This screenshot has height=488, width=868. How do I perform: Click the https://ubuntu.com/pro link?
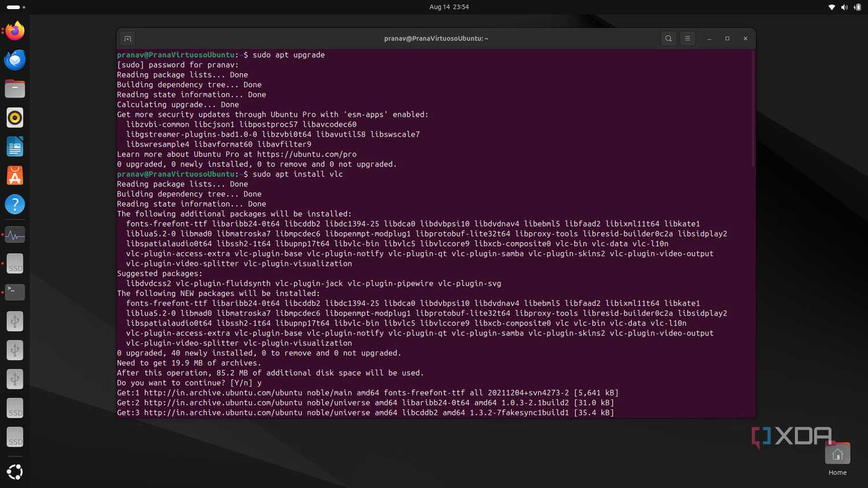tap(307, 154)
